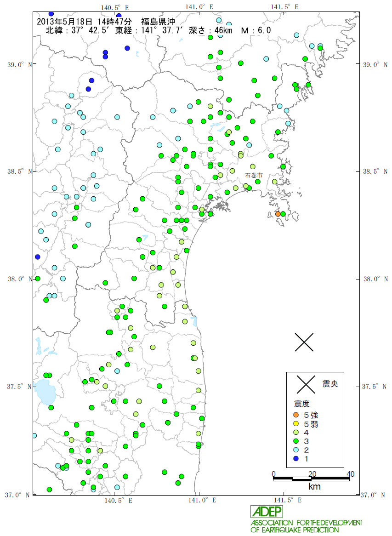392x536 pixels.
Task: Click the right axis label 38.5° N
Action: tap(375, 171)
